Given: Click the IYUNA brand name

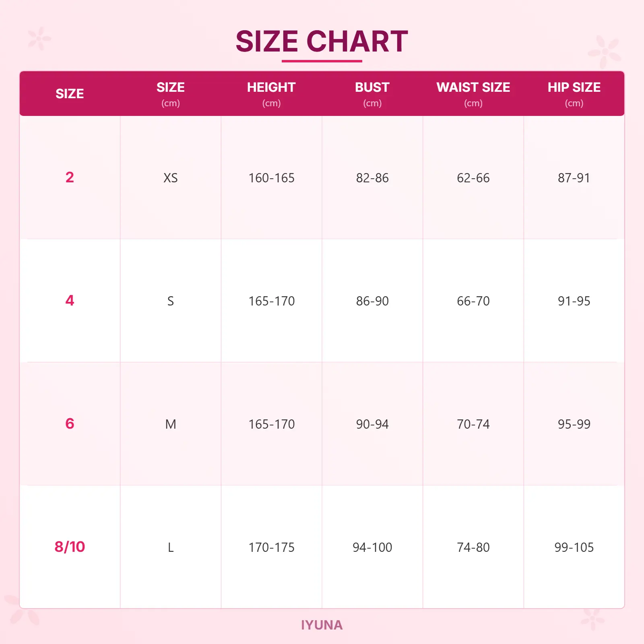Looking at the screenshot, I should pyautogui.click(x=322, y=625).
